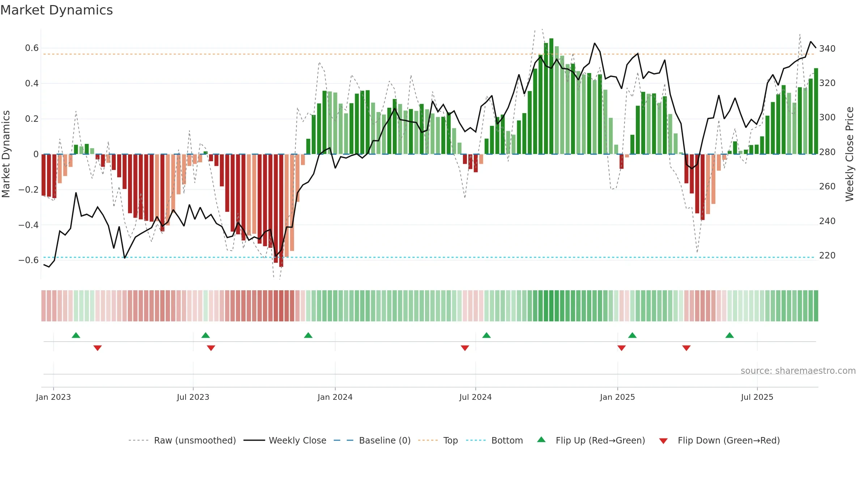Click the darkest red cell in the heat strip
Viewport: 868px width, 488px height.
tap(281, 306)
